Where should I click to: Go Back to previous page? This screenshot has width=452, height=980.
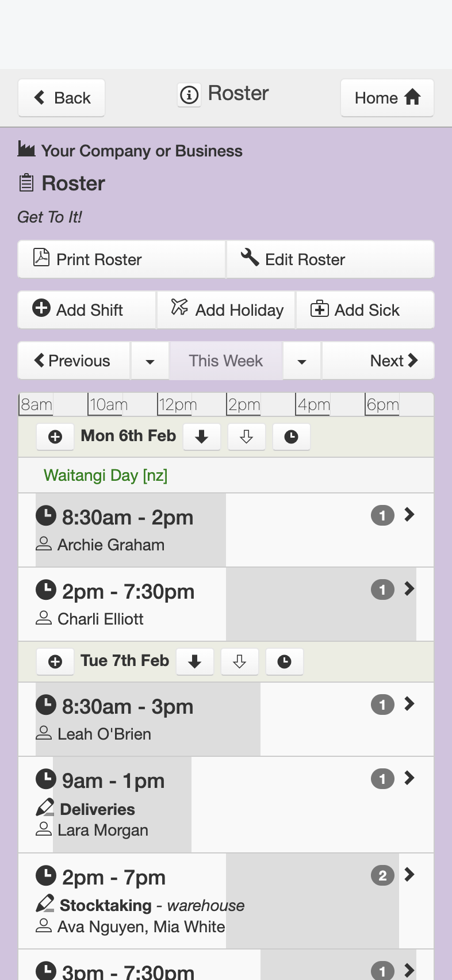pos(62,98)
